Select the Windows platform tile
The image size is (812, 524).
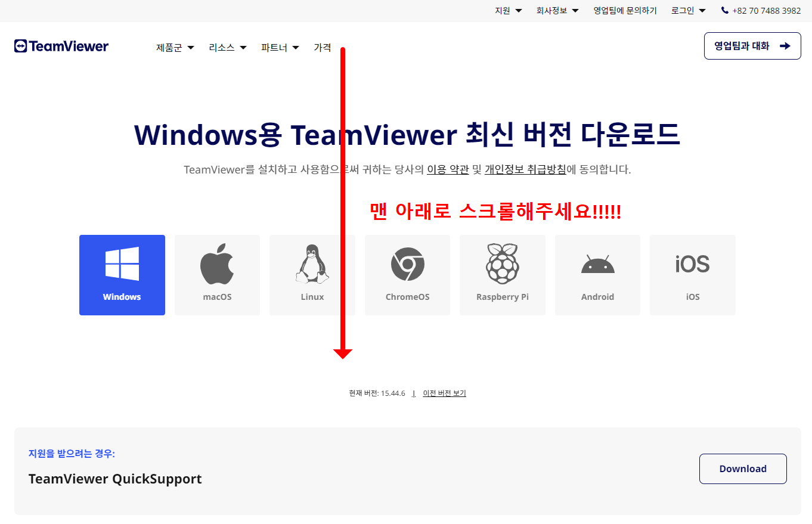122,275
